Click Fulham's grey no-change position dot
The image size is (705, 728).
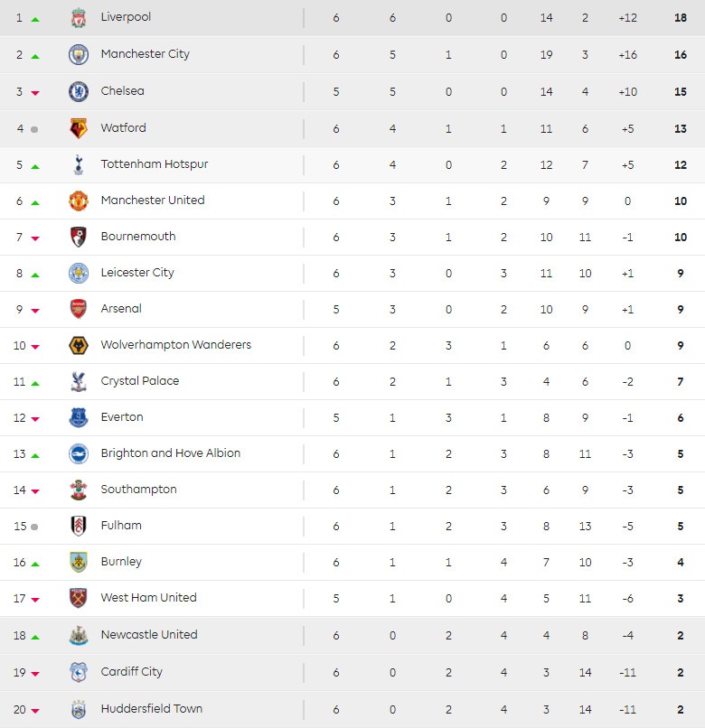tap(34, 527)
